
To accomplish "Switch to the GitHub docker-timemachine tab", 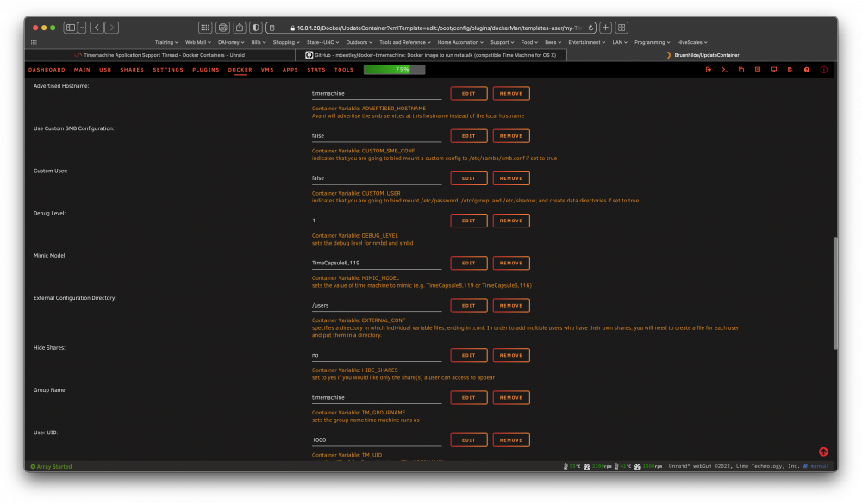I will (431, 55).
